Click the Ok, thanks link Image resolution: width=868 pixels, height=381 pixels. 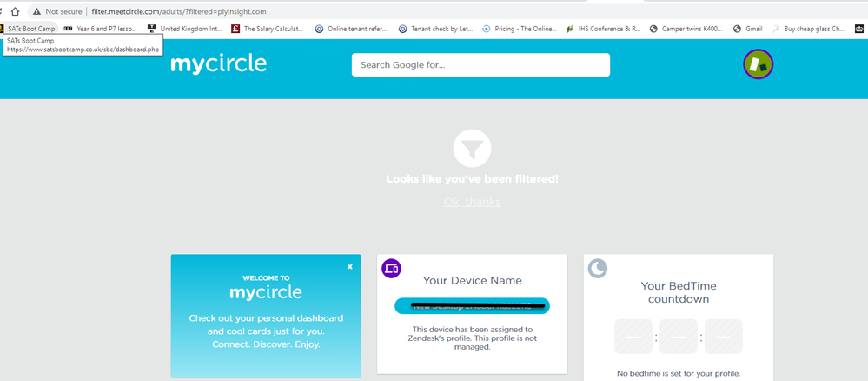[x=472, y=202]
